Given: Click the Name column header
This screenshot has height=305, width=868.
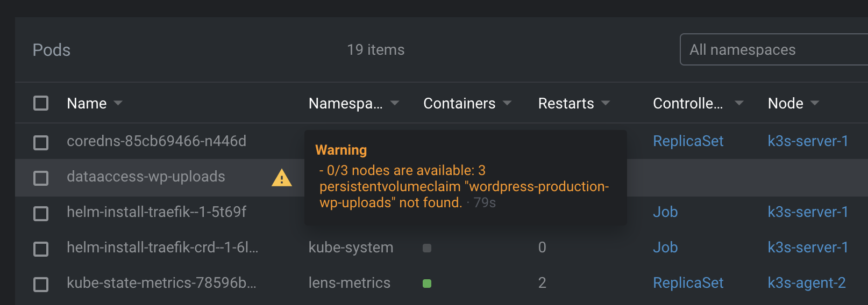Looking at the screenshot, I should click(87, 103).
